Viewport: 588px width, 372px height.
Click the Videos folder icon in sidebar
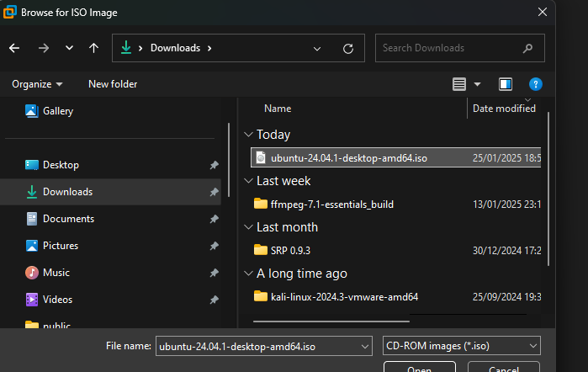pyautogui.click(x=32, y=300)
